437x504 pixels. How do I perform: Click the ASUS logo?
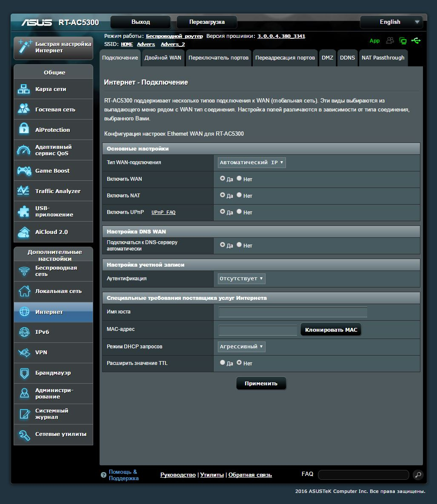tap(37, 22)
